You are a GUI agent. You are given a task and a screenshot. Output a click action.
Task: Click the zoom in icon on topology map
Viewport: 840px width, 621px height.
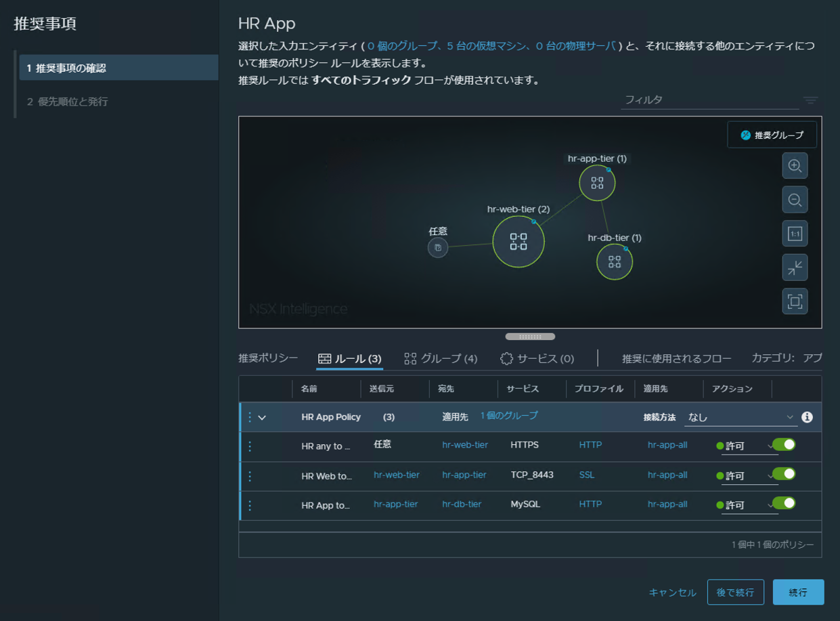click(795, 166)
